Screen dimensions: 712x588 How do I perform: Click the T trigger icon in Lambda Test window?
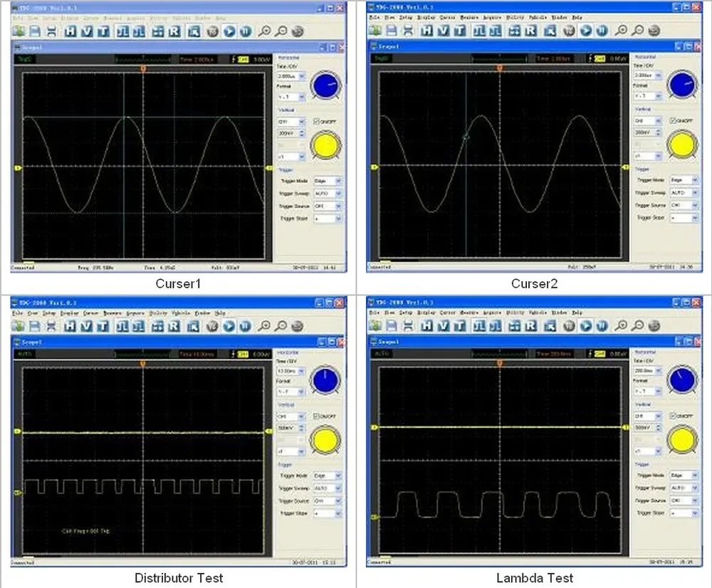[x=460, y=325]
